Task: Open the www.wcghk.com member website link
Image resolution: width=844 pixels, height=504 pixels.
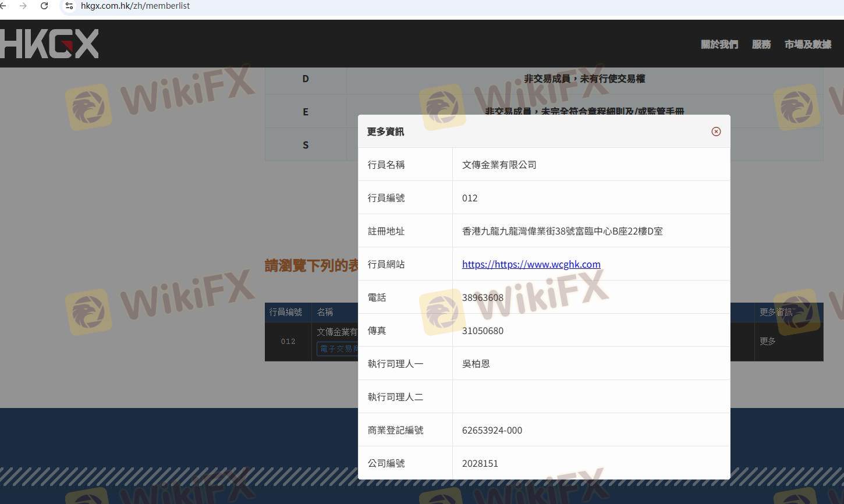Action: point(531,264)
